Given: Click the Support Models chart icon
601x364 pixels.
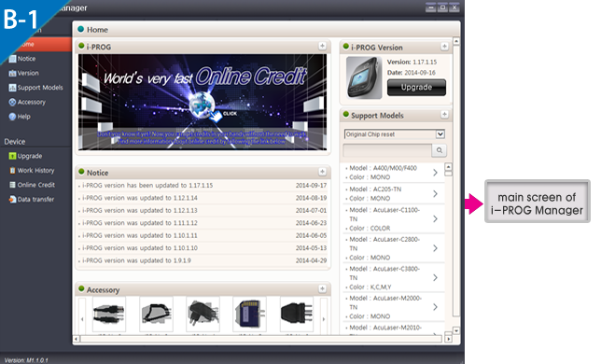Looking at the screenshot, I should coord(12,88).
